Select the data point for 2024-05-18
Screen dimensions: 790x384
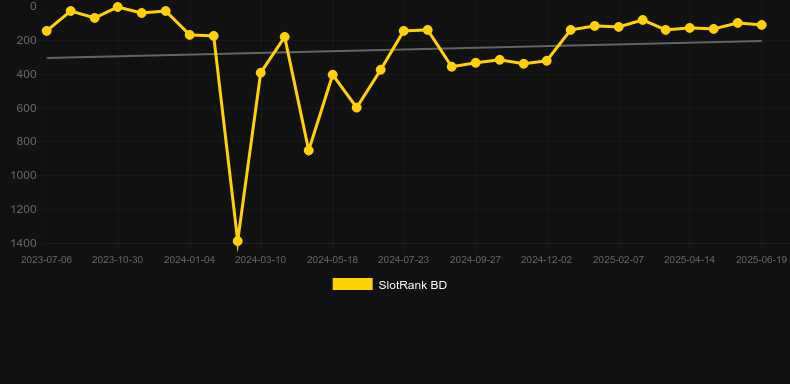(333, 75)
